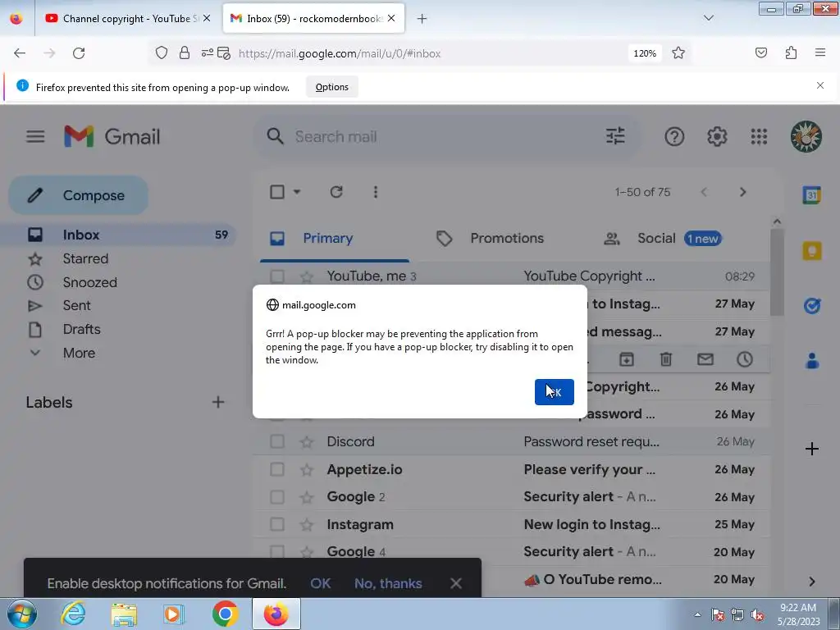This screenshot has width=840, height=630.
Task: Click the Gmail logo
Action: (x=112, y=136)
